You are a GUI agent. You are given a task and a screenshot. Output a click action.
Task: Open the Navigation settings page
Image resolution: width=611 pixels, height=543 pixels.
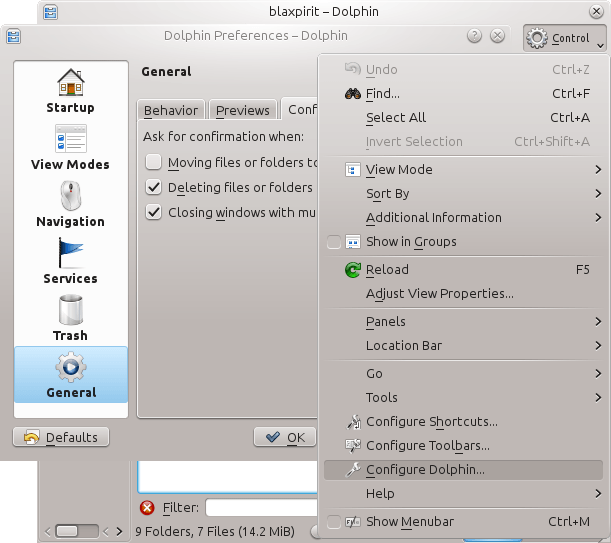71,205
